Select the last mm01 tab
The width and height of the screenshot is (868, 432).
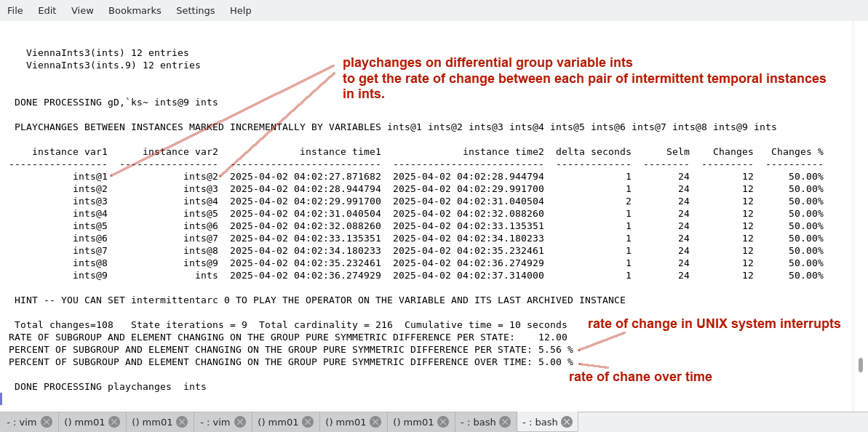(413, 422)
